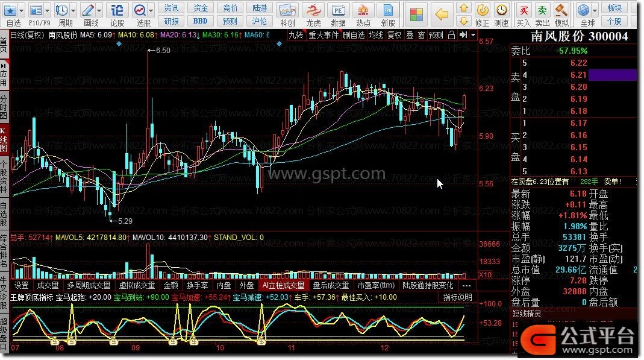Expand the F10/F9 dropdown arrow
The width and height of the screenshot is (644, 360).
coord(48,10)
